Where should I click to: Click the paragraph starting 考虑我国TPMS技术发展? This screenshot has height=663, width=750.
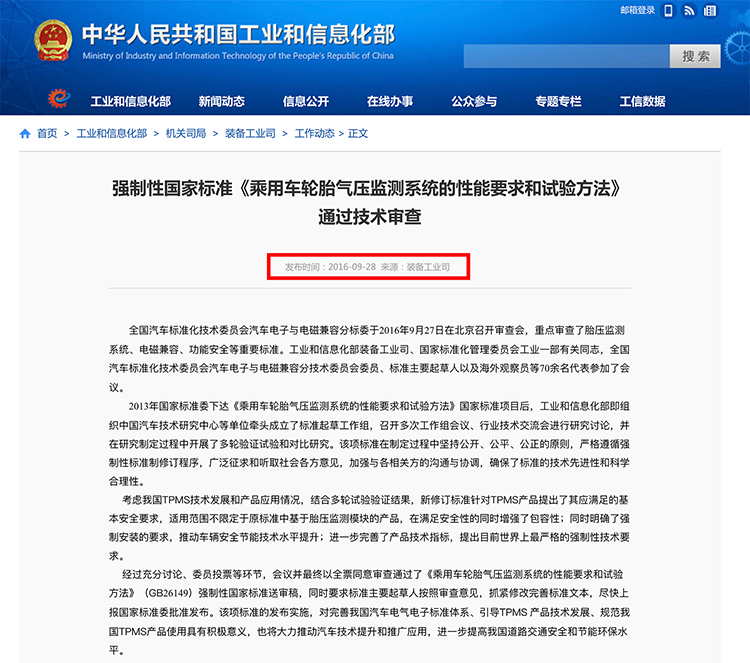[x=369, y=528]
